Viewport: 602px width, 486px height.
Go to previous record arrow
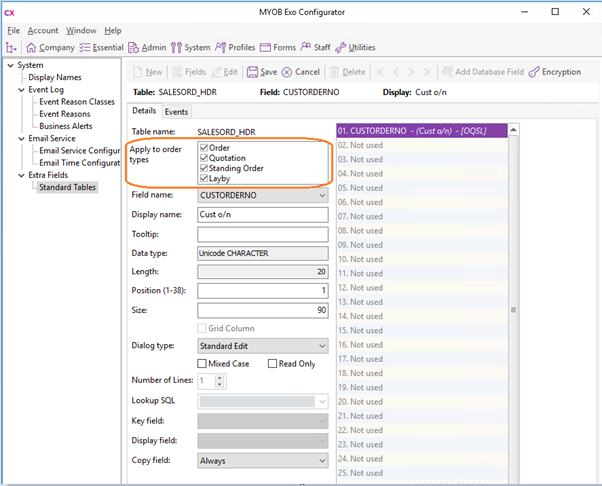coord(396,72)
